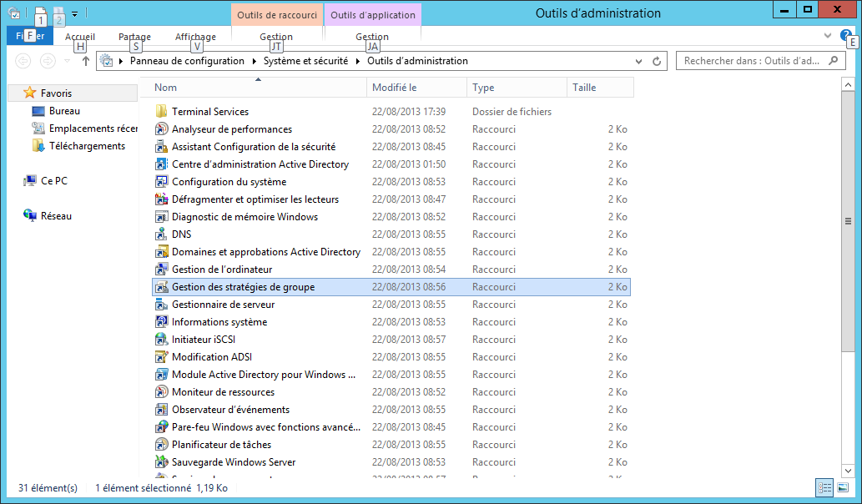
Task: Expand the ribbon with the chevron
Action: (x=827, y=36)
